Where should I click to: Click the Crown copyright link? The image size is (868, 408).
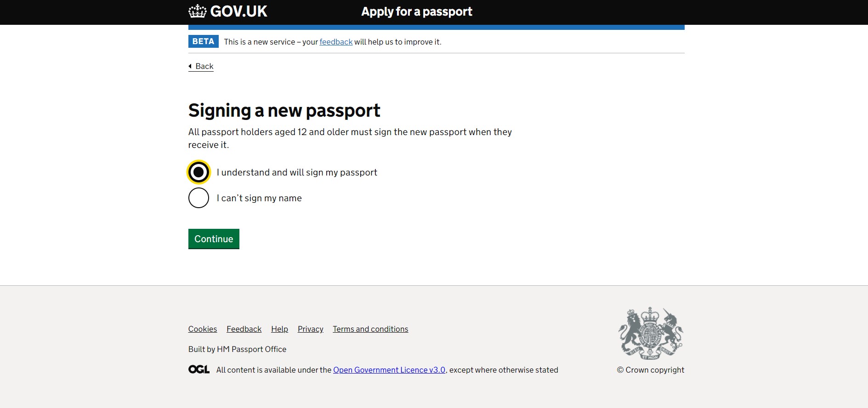click(650, 370)
